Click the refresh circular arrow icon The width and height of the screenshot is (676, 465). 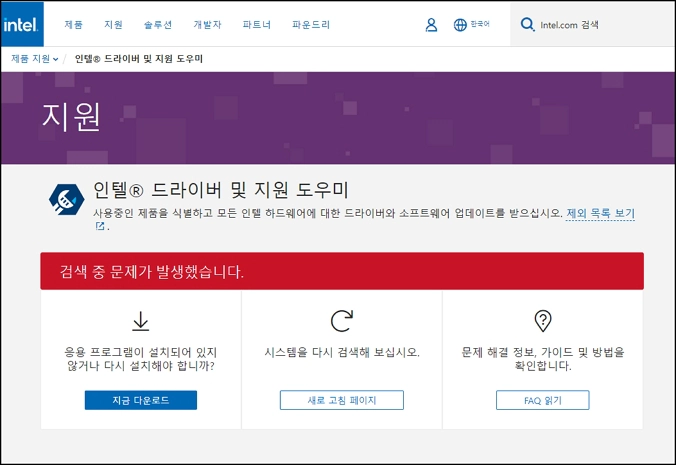[x=342, y=321]
